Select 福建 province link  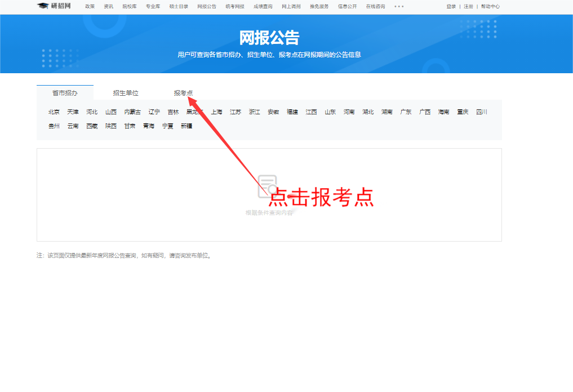click(293, 112)
